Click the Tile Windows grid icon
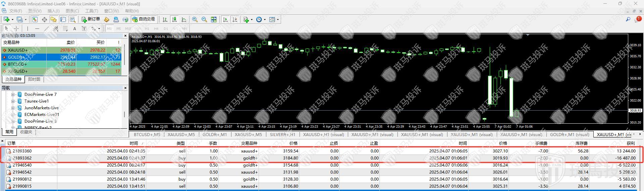The image size is (644, 191). [214, 19]
